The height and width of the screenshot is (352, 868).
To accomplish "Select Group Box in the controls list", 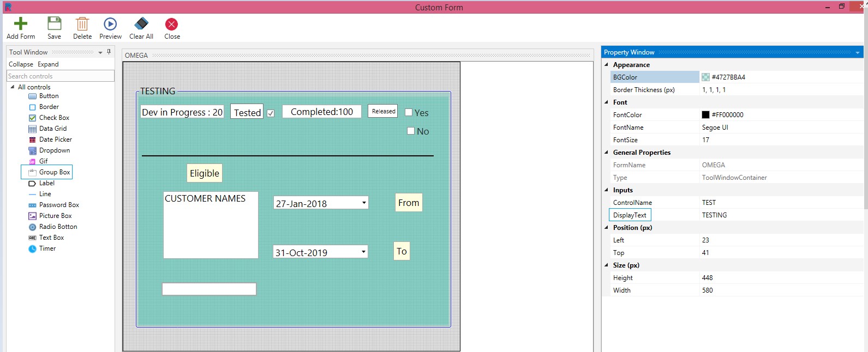I will pos(55,172).
